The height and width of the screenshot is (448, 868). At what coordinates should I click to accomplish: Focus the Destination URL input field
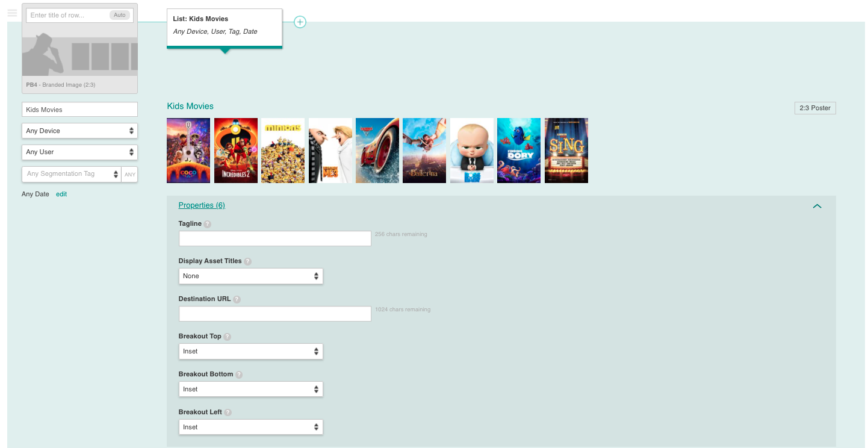tap(275, 314)
